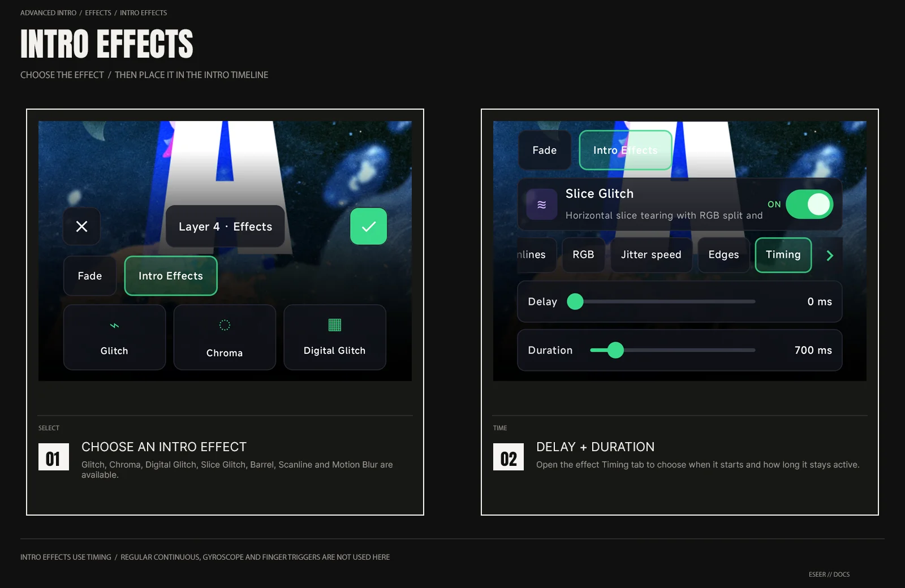Click the Delay value 0 ms

pyautogui.click(x=820, y=302)
